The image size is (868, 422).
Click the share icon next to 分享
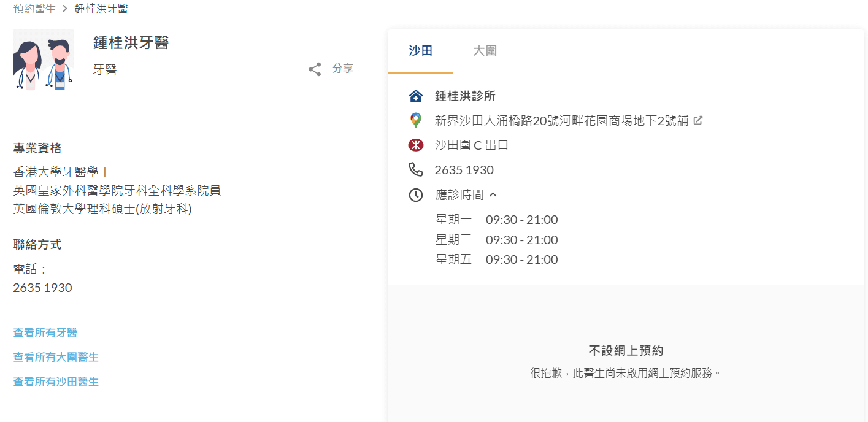pos(314,69)
